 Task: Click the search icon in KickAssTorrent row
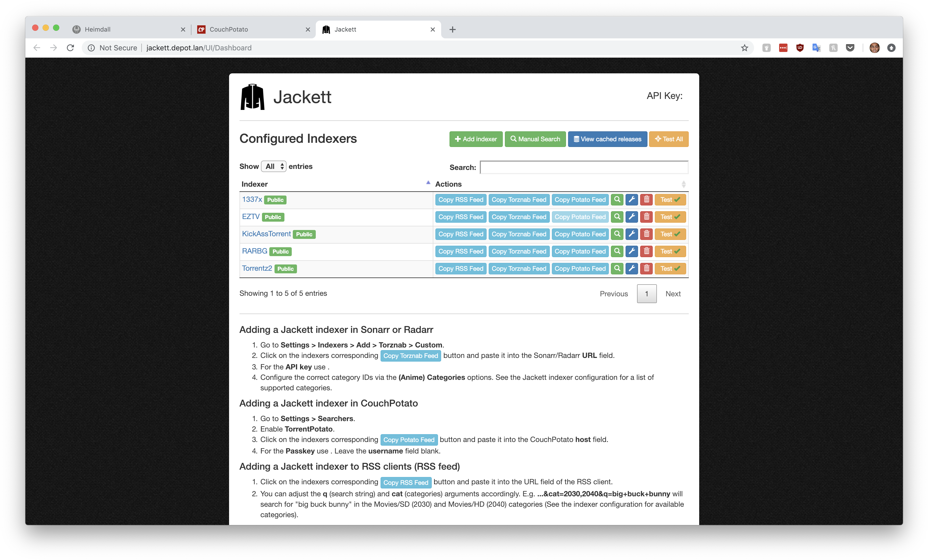617,234
